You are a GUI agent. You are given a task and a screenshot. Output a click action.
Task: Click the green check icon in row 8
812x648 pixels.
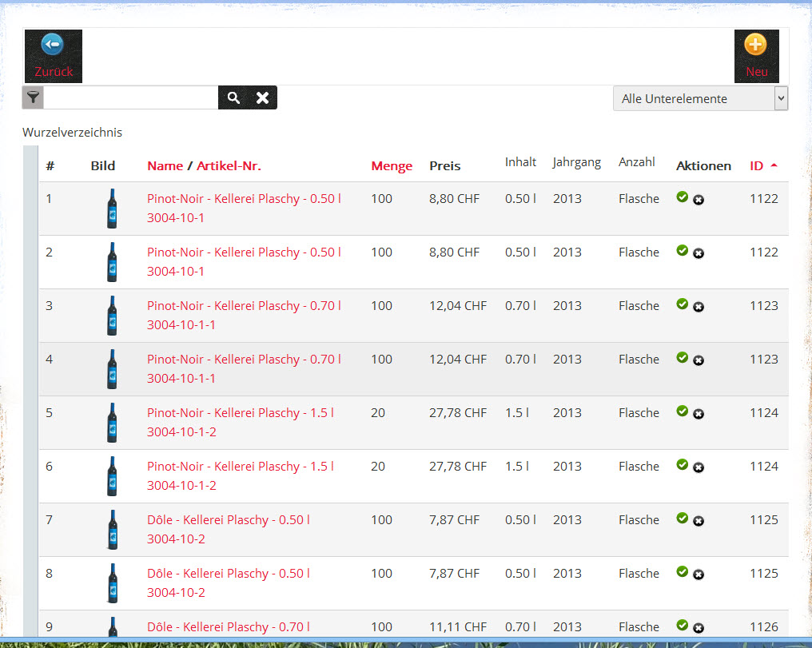683,572
